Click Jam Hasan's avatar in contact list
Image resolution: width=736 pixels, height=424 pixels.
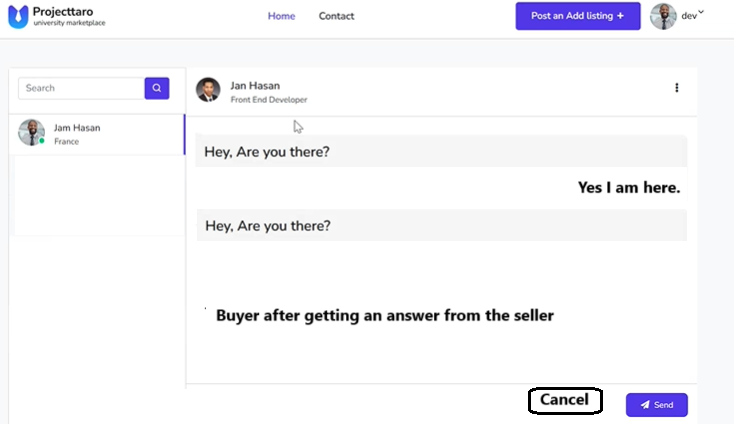tap(32, 133)
